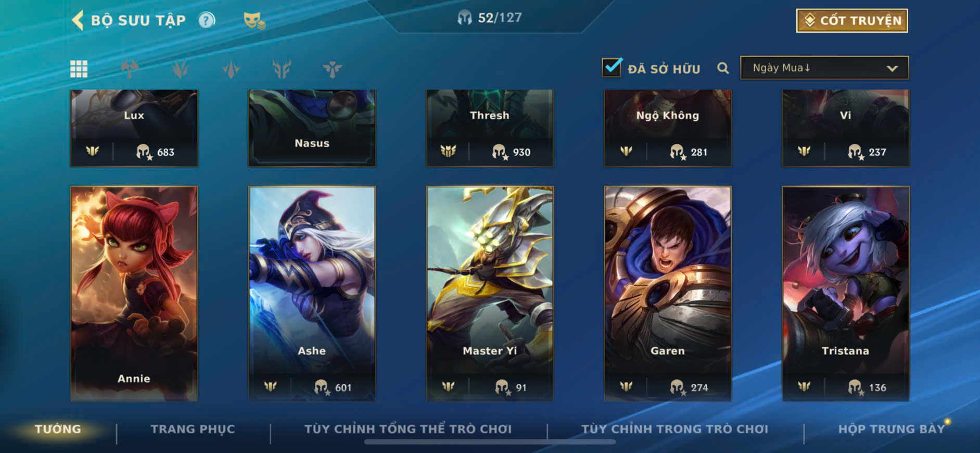Uncheck the Đã Sở Hữu checkbox

[x=612, y=68]
